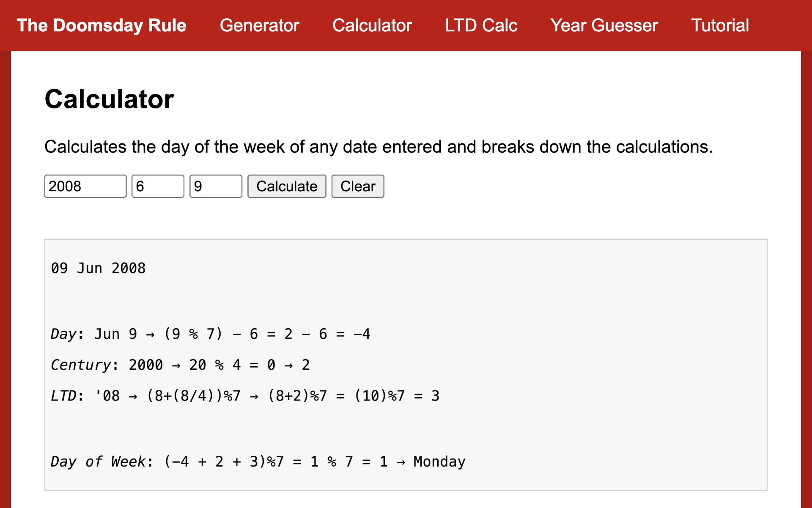Image resolution: width=812 pixels, height=508 pixels.
Task: Select the day field containing 9
Action: pyautogui.click(x=215, y=186)
